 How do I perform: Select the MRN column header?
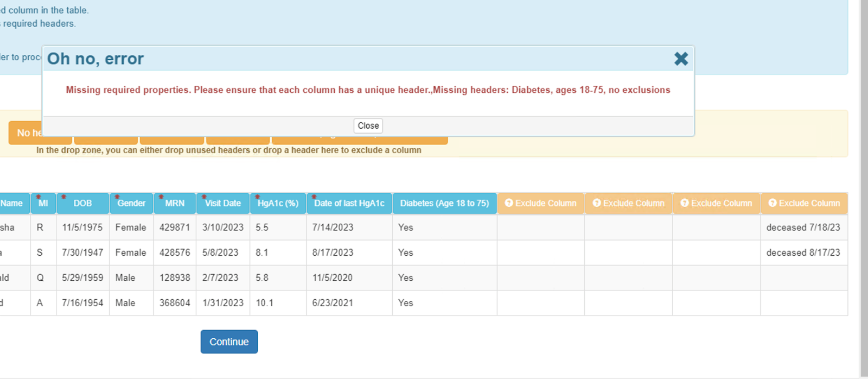coord(175,204)
